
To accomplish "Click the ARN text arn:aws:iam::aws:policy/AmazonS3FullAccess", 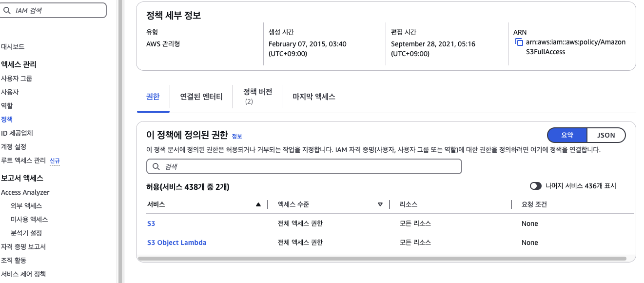I will click(x=575, y=47).
